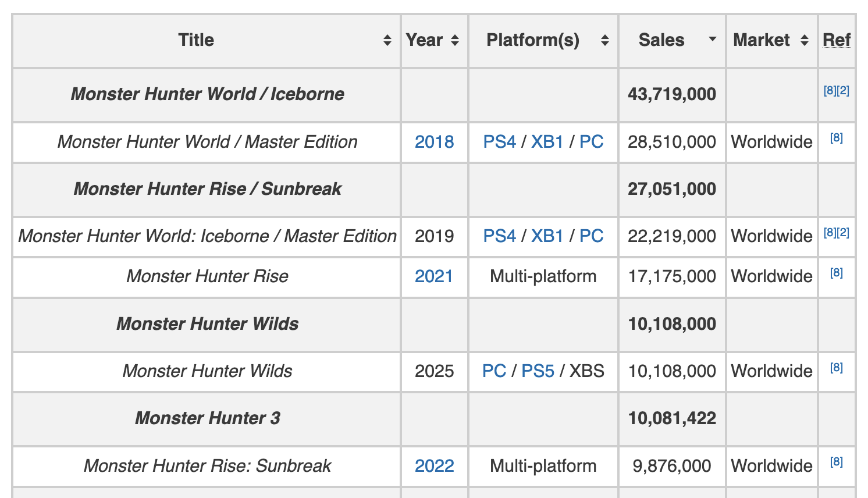
Task: Select Worldwide in the 22,219,000 row
Action: coord(771,236)
